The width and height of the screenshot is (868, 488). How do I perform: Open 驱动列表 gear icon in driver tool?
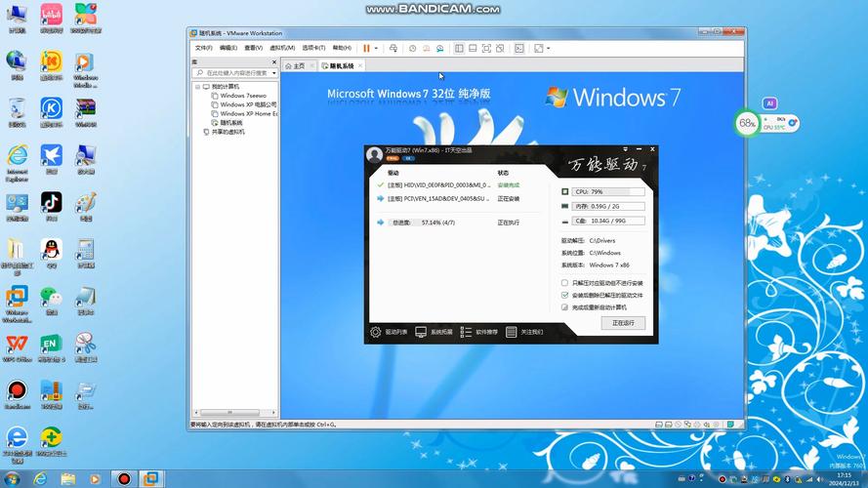pos(376,332)
